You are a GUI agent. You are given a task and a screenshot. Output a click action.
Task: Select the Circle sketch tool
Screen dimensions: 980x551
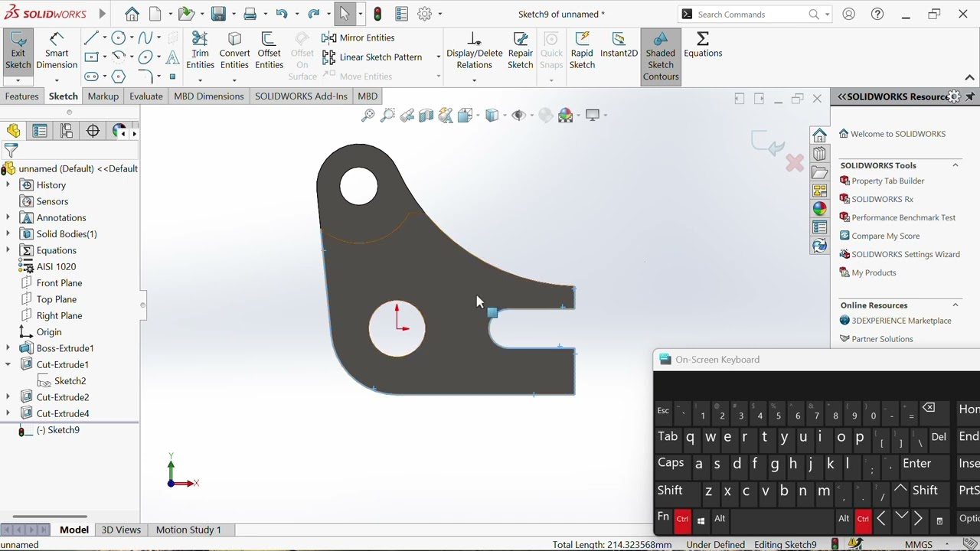[118, 37]
